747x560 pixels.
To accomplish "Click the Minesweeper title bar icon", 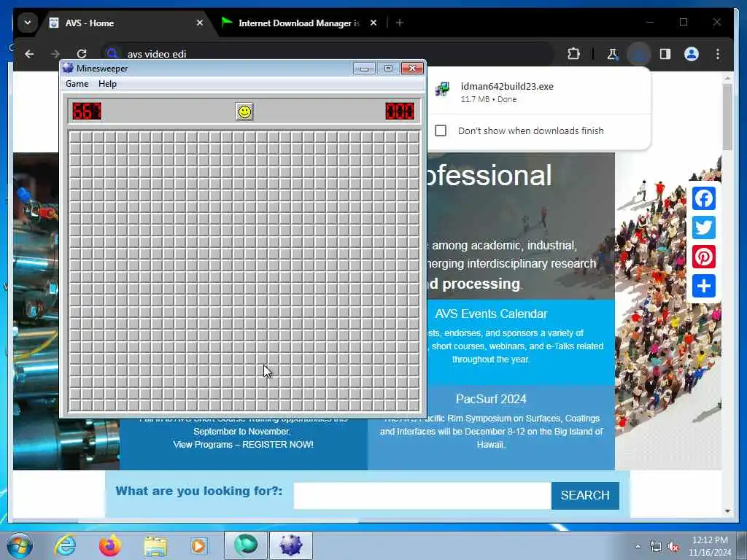I will tap(68, 68).
